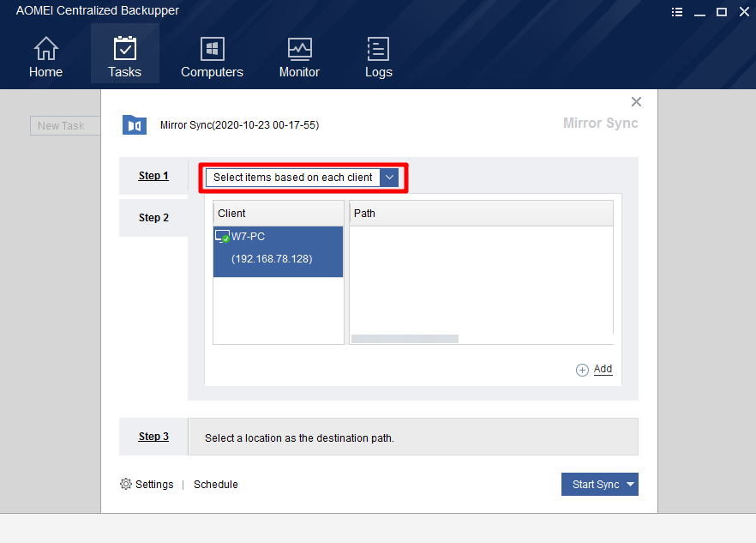
Task: Open the Monitor view
Action: (x=299, y=57)
